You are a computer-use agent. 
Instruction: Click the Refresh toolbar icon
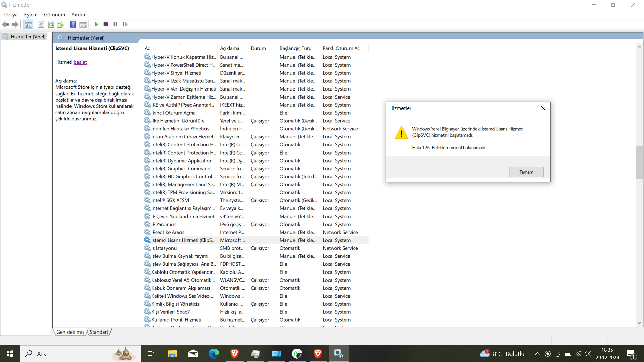pos(51,24)
